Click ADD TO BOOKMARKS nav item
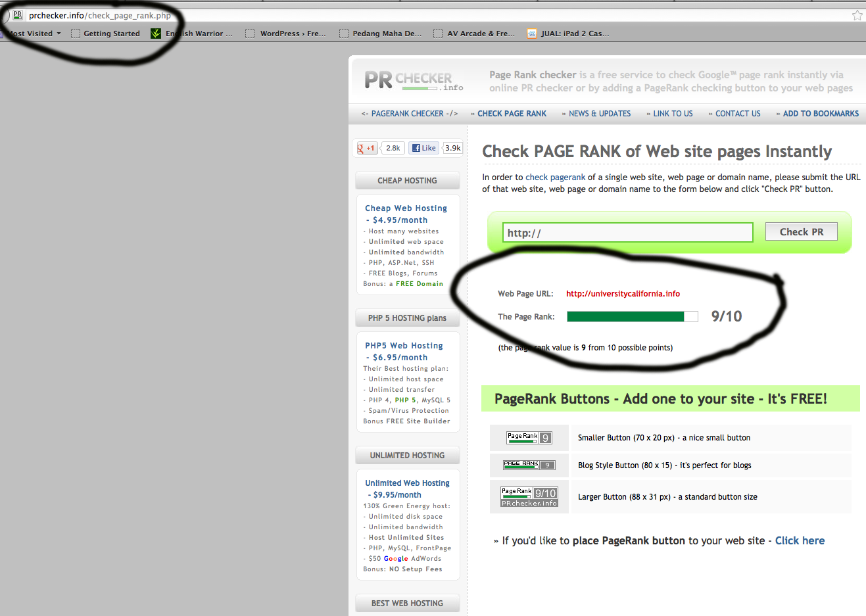 point(821,114)
